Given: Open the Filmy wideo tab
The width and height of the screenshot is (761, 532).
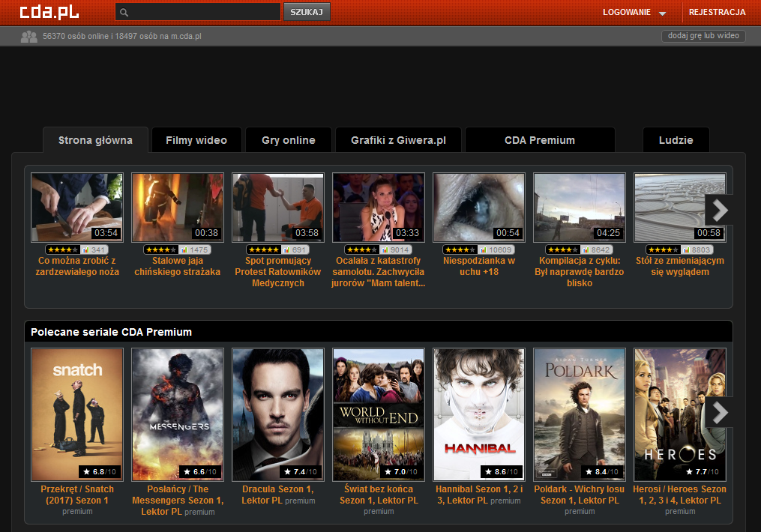Looking at the screenshot, I should tap(196, 140).
